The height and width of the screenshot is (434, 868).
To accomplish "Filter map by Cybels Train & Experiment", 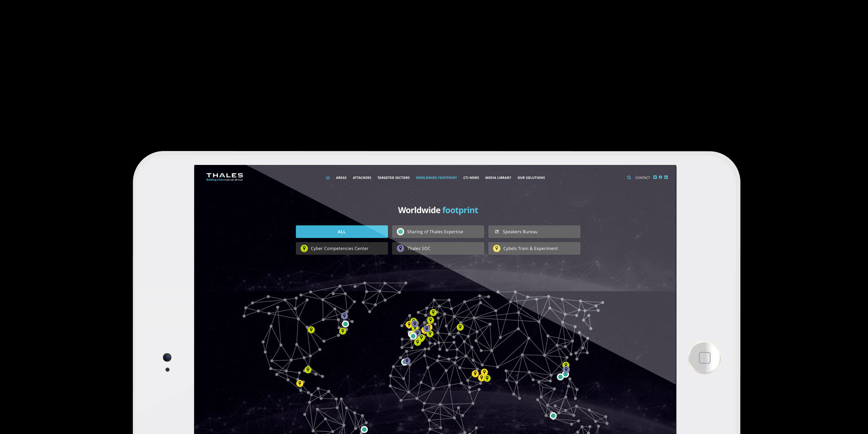I will (x=534, y=249).
